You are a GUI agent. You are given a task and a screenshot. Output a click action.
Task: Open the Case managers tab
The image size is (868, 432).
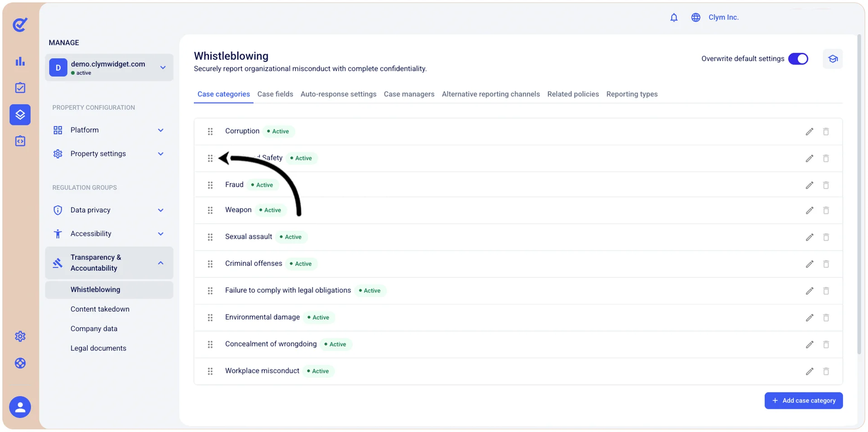pyautogui.click(x=409, y=94)
